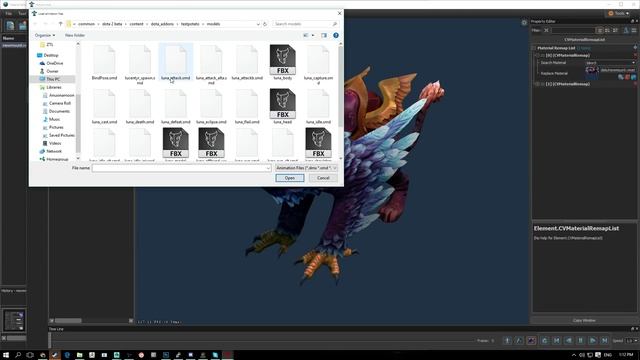This screenshot has height=360, width=640.
Task: Navigate to dota_addons in the path
Action: click(x=162, y=24)
